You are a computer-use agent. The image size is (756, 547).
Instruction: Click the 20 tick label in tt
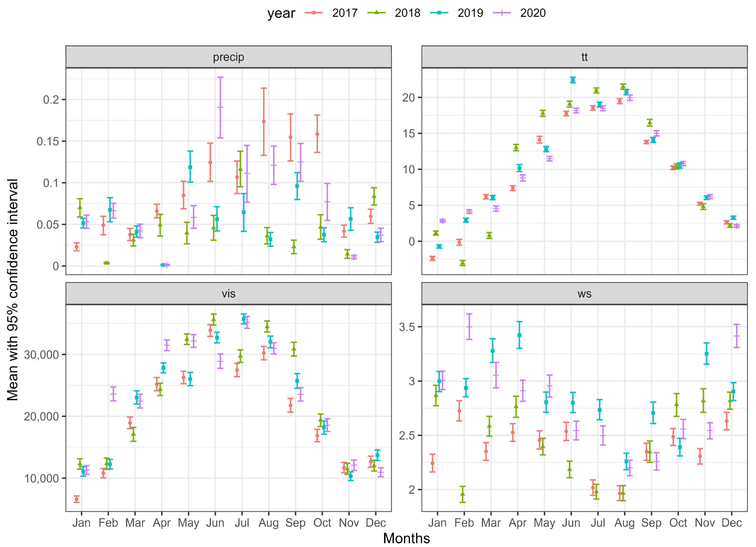408,97
